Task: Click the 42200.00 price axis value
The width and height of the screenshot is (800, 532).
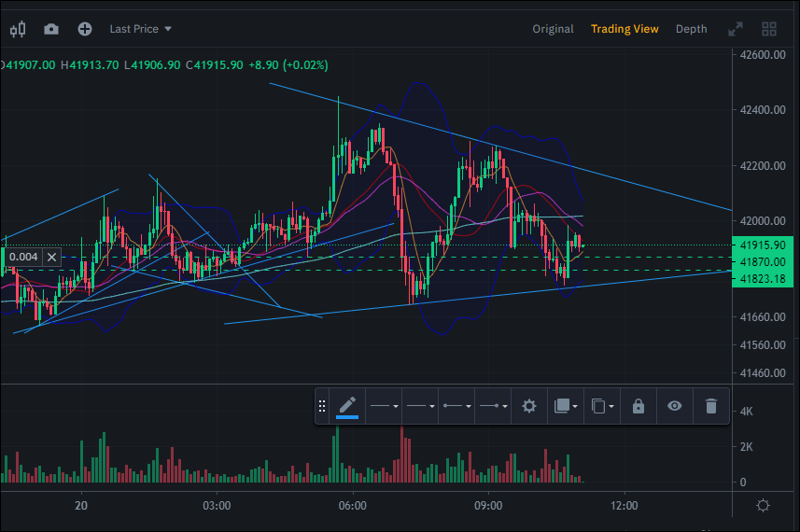Action: 763,166
